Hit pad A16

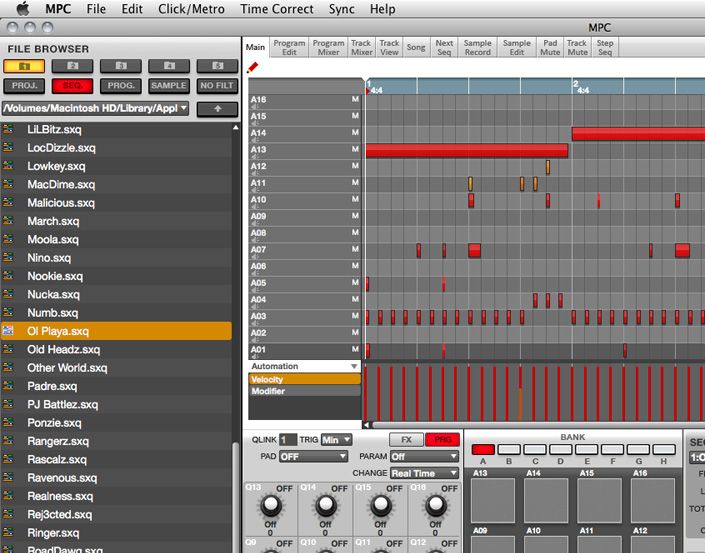(x=653, y=500)
